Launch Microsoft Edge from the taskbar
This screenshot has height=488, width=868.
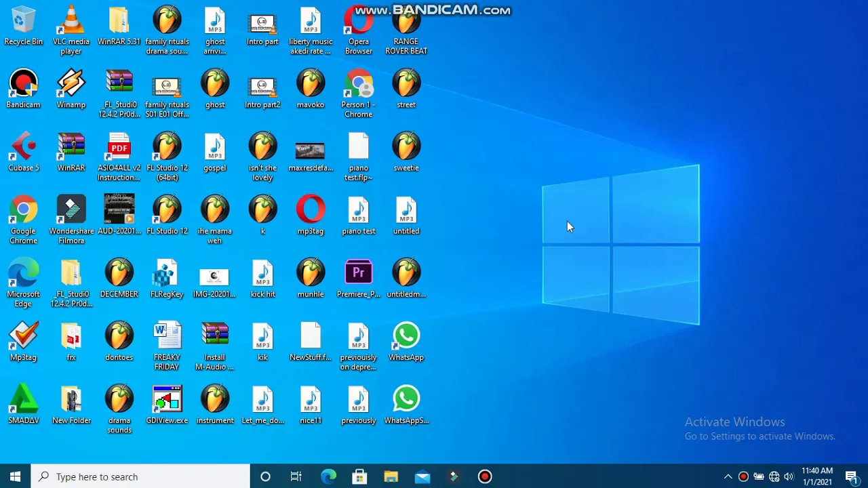[x=328, y=476]
